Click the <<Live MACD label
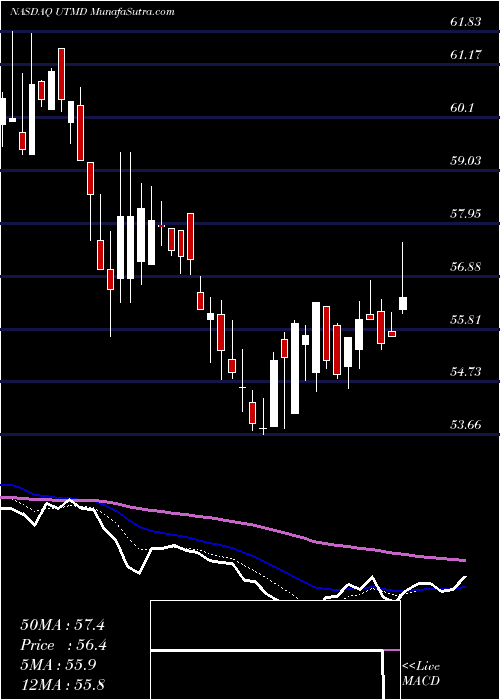 pos(421,674)
